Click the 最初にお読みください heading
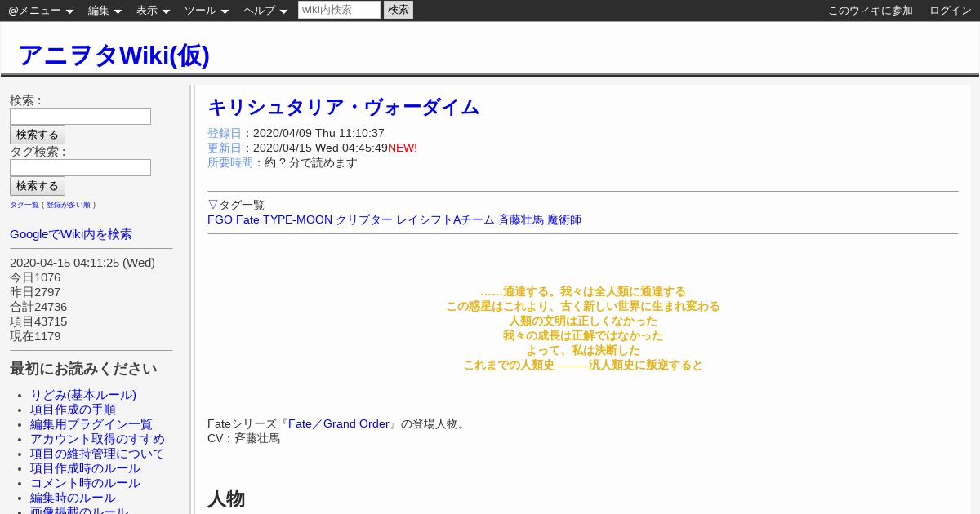980x514 pixels. pyautogui.click(x=83, y=369)
